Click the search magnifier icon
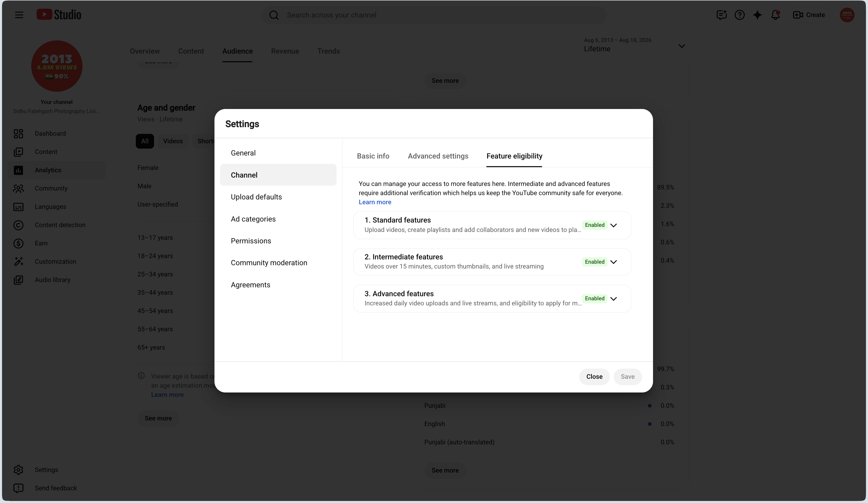Screen dimensions: 868x503 coord(274,15)
